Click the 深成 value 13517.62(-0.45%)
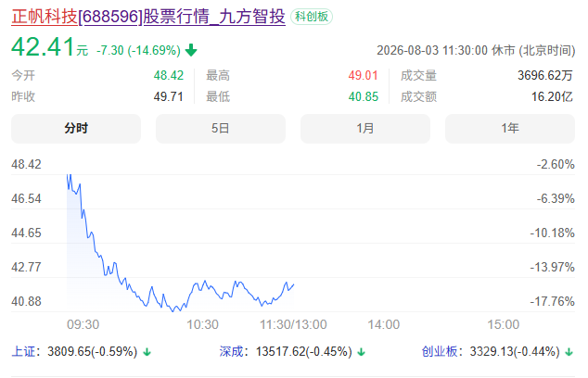Viewport: 588px width, 378px height. pos(304,352)
